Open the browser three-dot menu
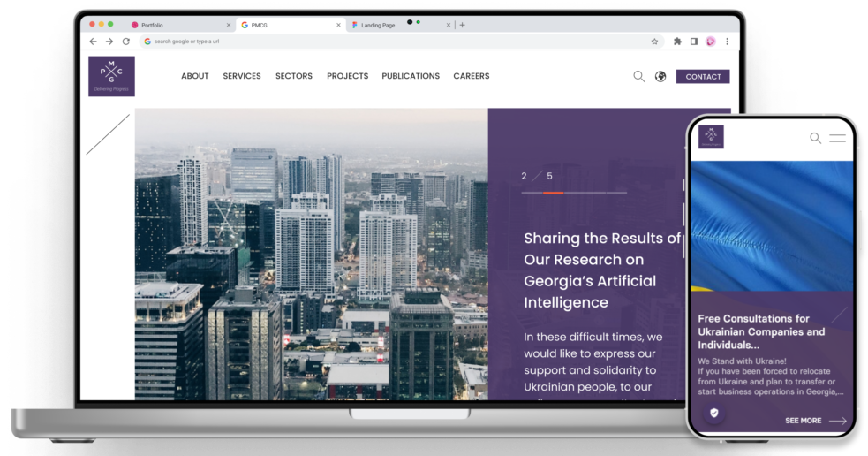Image resolution: width=868 pixels, height=456 pixels. click(x=728, y=42)
